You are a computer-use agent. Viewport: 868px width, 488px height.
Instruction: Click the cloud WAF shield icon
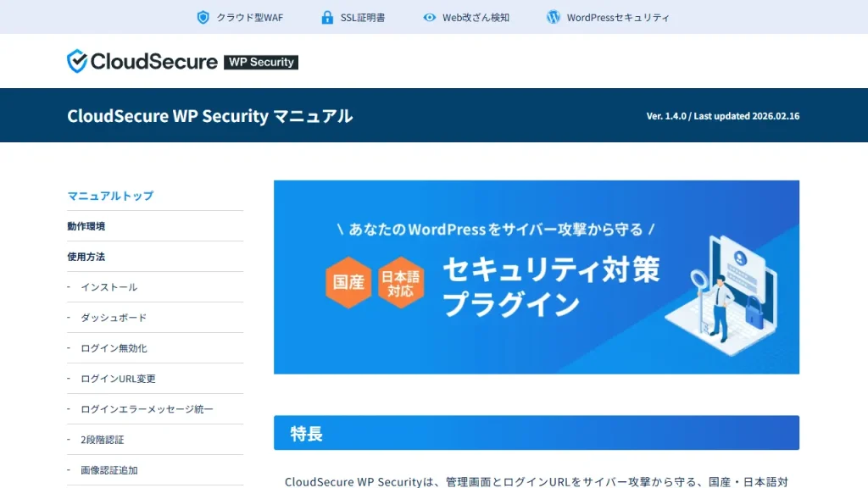[203, 17]
